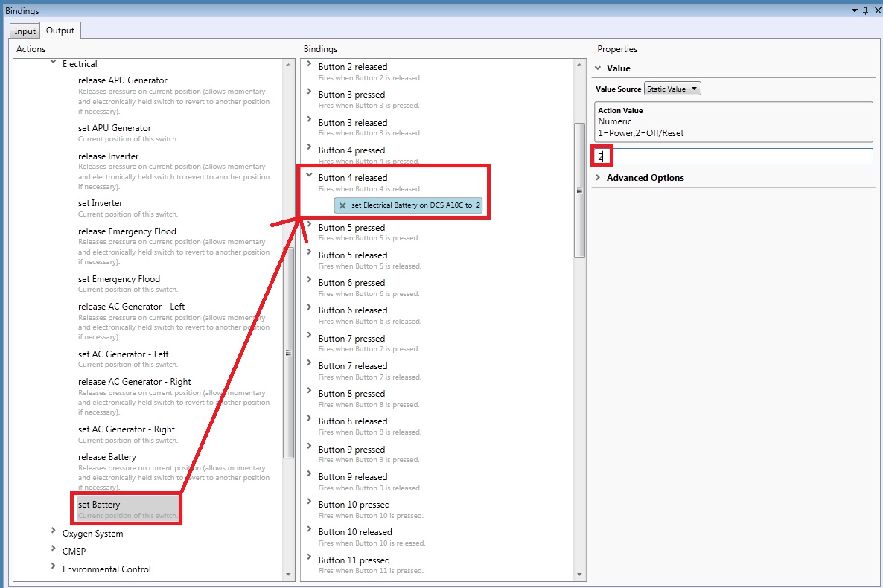Image resolution: width=883 pixels, height=588 pixels.
Task: Close the Bindings panel
Action: point(877,10)
